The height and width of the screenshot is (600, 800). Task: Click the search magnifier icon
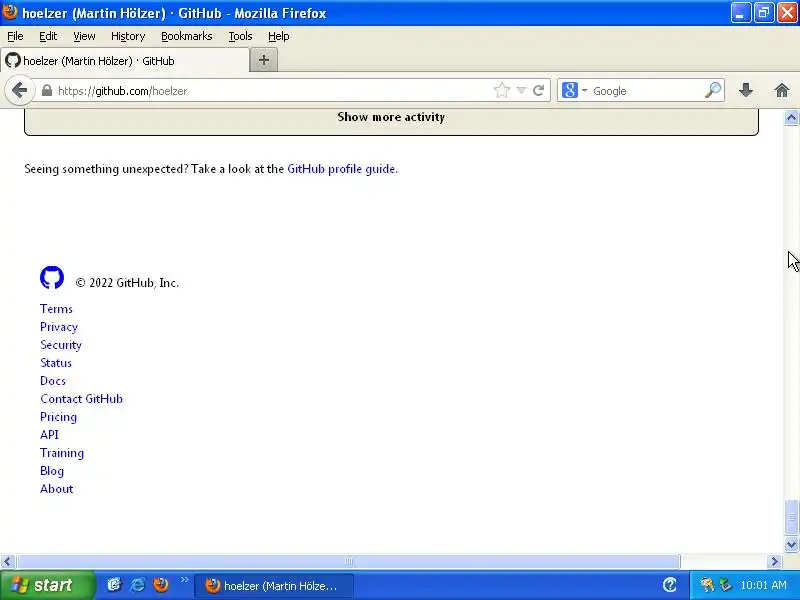(713, 90)
